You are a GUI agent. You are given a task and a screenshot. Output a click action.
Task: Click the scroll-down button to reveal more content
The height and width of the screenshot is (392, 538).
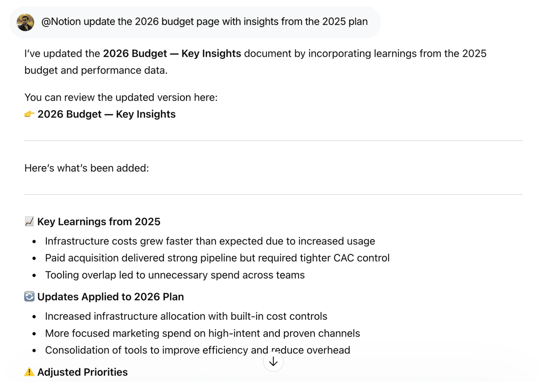(x=273, y=361)
